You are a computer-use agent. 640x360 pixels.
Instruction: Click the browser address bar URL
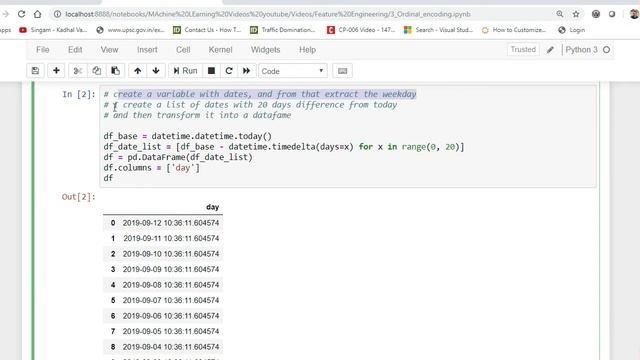(x=268, y=14)
